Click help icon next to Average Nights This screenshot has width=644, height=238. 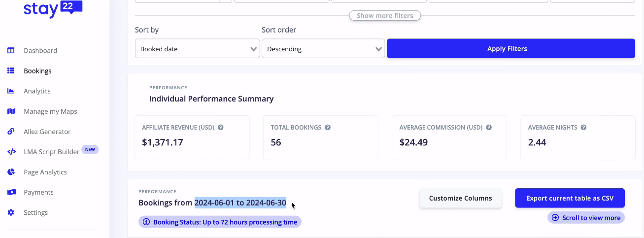click(583, 127)
